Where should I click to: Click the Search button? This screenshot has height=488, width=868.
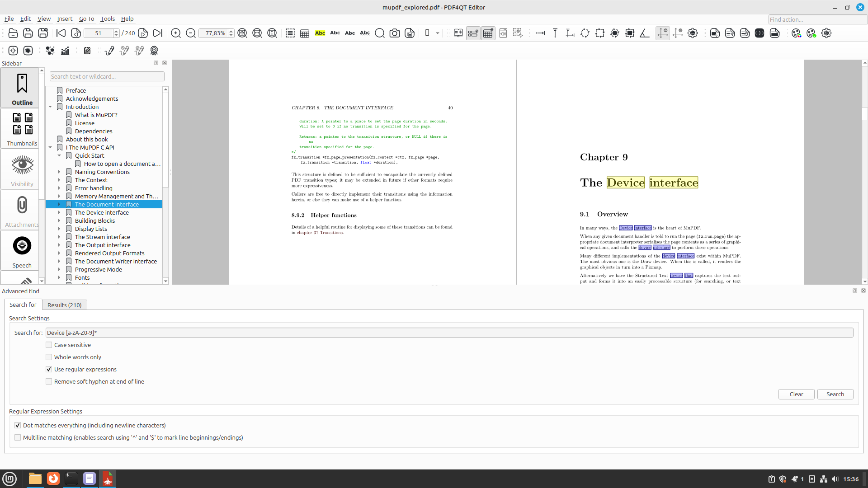point(835,394)
